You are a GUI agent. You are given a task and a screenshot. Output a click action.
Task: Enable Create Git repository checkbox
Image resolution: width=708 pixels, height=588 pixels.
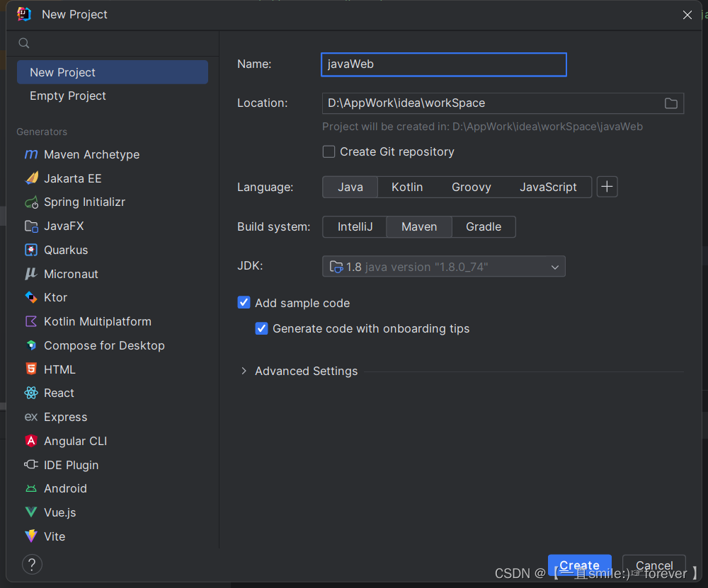tap(329, 151)
